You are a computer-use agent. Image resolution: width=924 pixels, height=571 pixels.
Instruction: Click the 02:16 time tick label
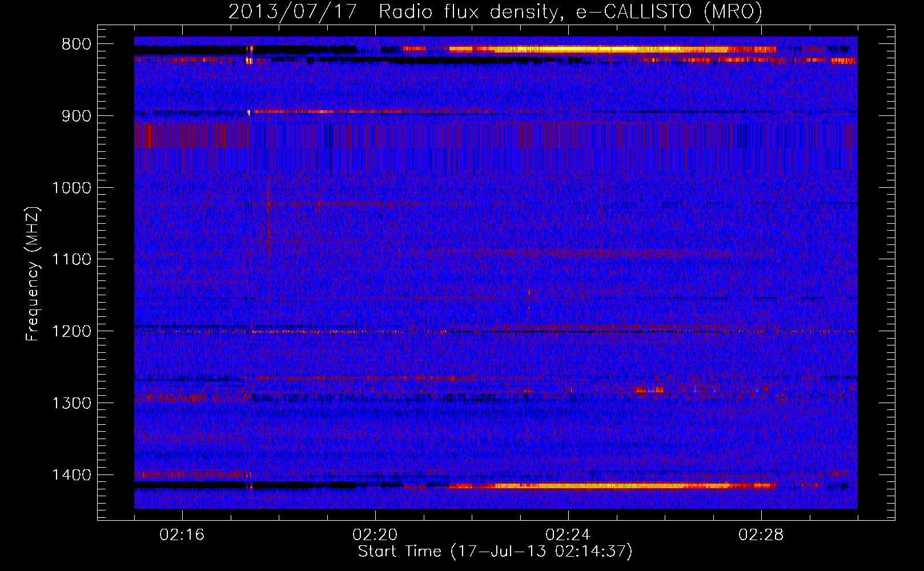(x=182, y=535)
